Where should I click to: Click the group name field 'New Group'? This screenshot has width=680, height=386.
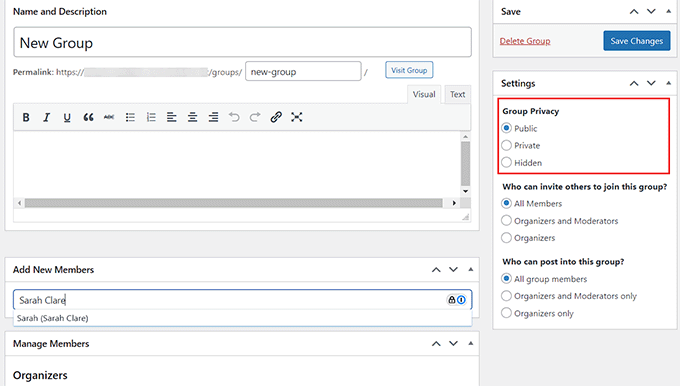242,43
